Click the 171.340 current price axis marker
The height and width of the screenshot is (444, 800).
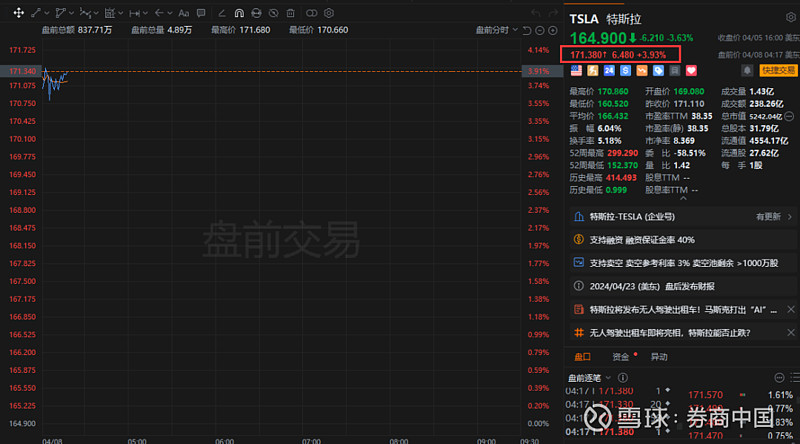21,71
